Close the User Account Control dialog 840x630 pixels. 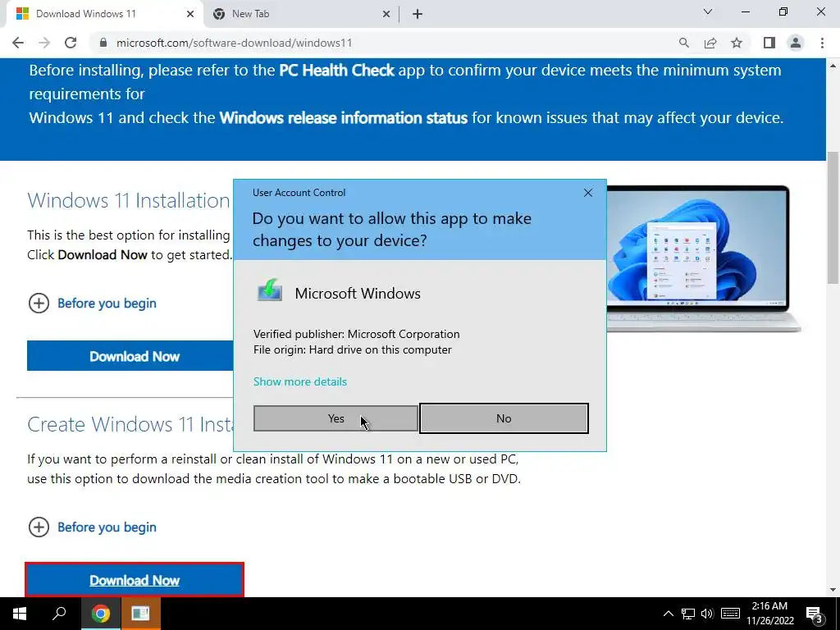coord(587,193)
